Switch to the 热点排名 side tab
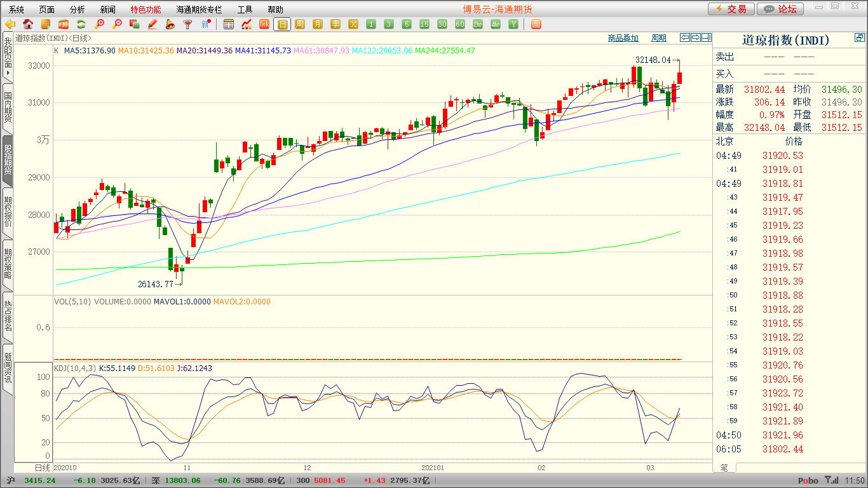This screenshot has height=488, width=868. 8,316
